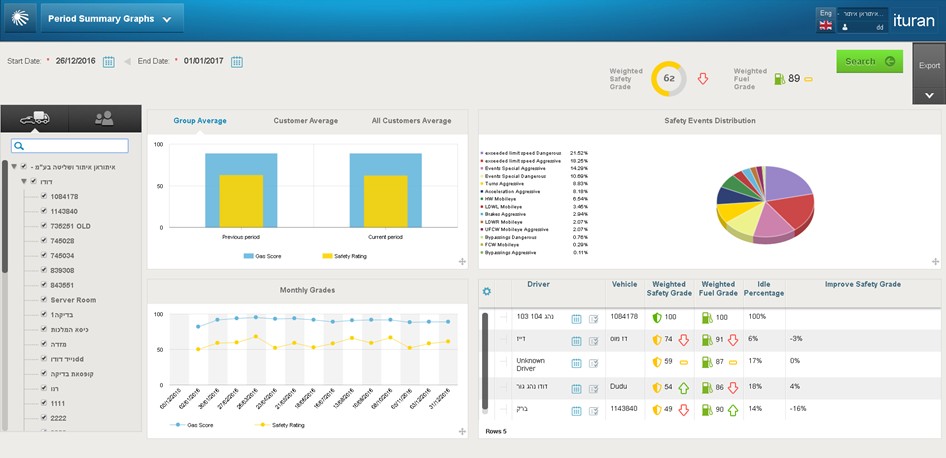Click the vehicle tree search field

(x=70, y=146)
